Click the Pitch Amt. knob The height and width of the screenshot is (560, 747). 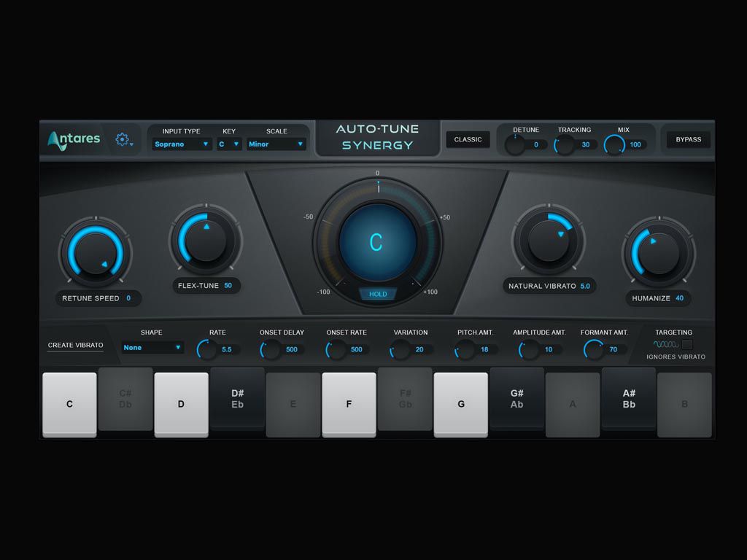pos(465,349)
